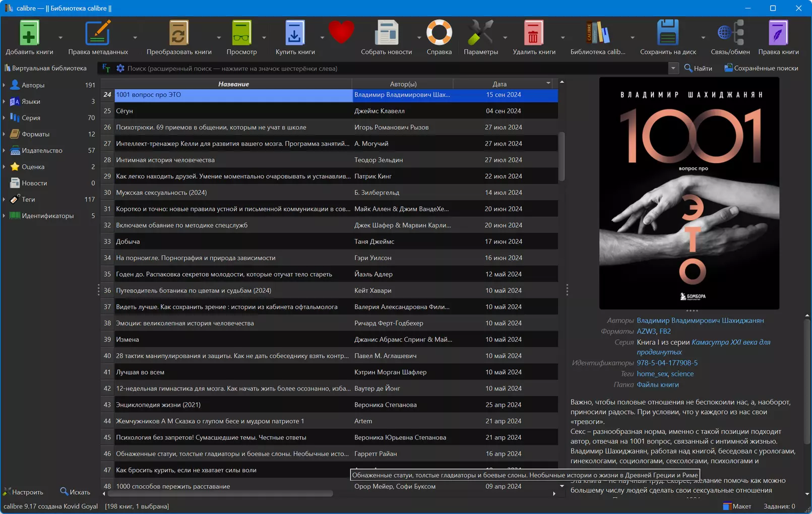Open the Связь/обмен icon

point(730,33)
